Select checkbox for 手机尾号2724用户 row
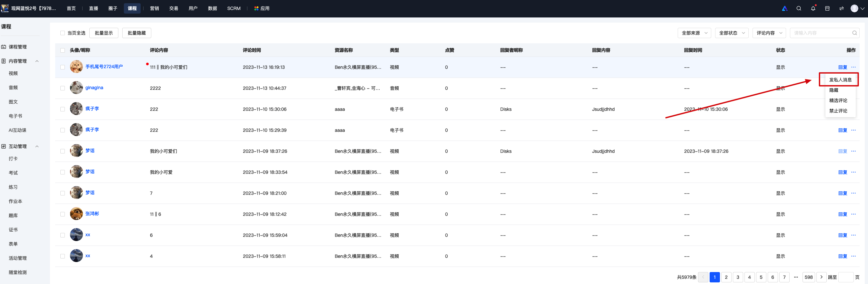 pos(62,67)
